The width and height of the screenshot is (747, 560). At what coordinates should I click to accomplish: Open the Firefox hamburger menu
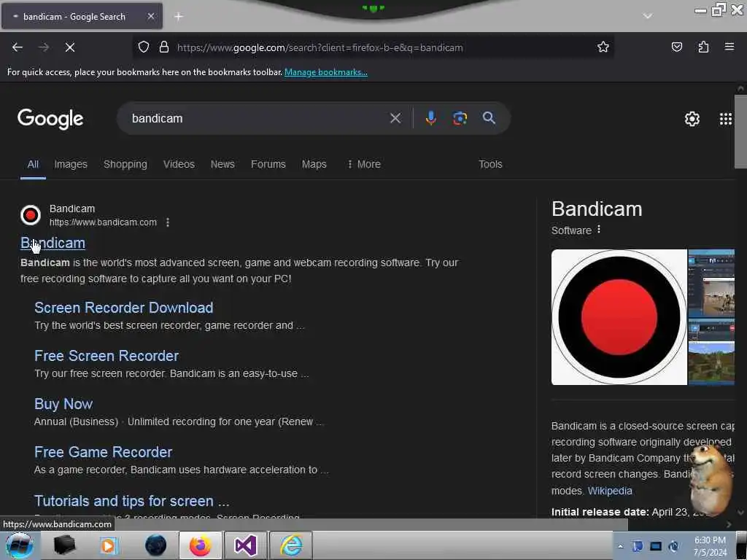pyautogui.click(x=729, y=47)
